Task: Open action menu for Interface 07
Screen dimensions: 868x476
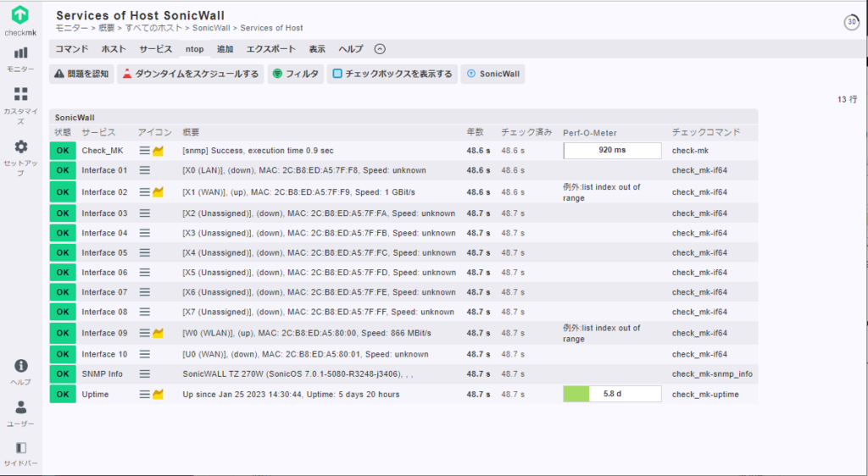Action: 144,292
